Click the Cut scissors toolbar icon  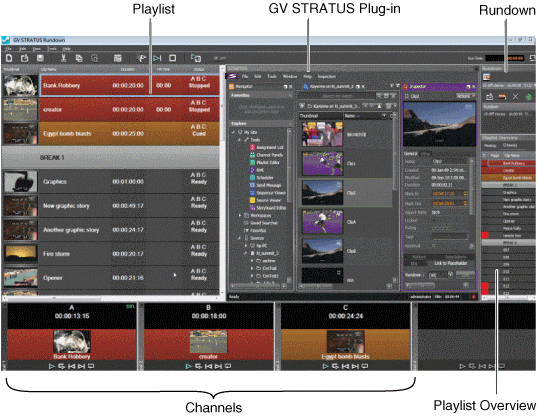click(x=63, y=58)
